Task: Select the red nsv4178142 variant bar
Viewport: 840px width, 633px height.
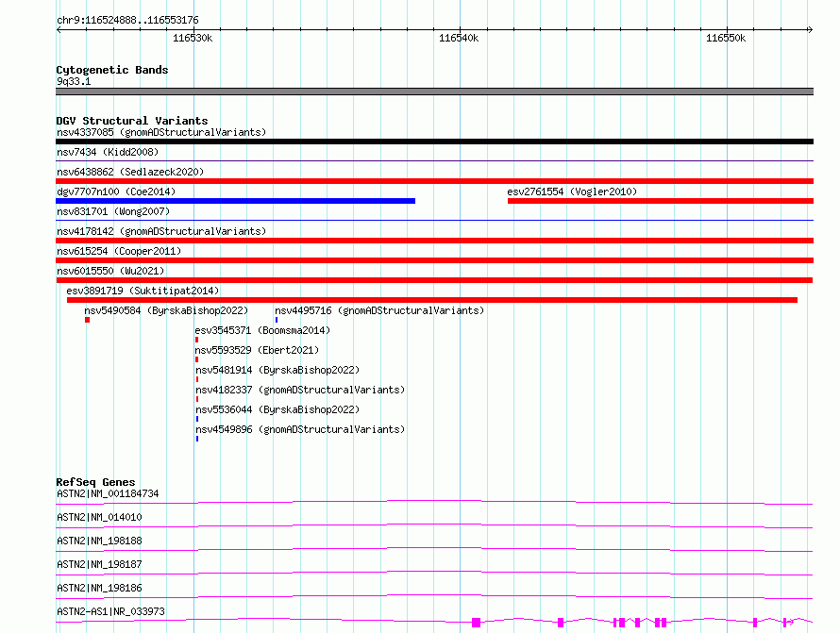Action: 434,241
